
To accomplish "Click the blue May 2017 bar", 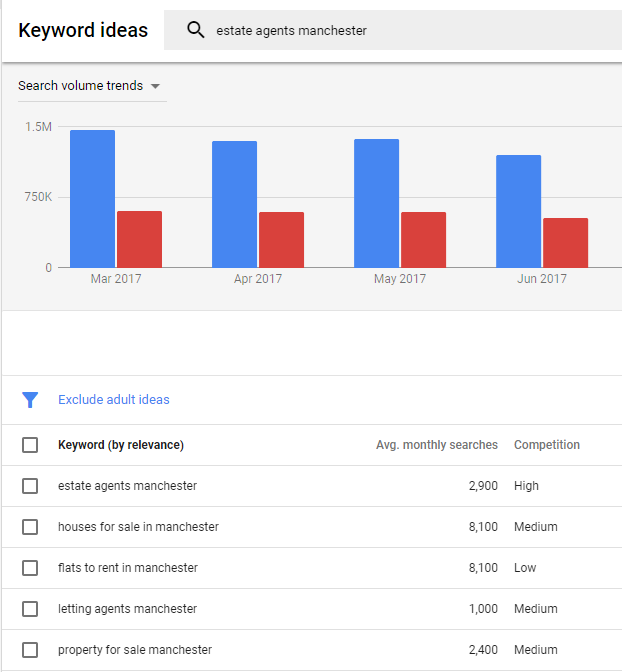I will coord(376,203).
